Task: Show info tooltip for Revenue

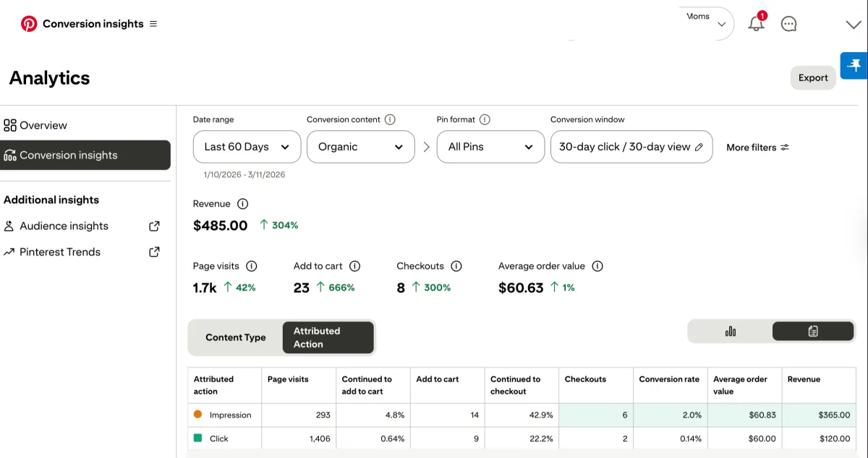Action: pyautogui.click(x=243, y=204)
